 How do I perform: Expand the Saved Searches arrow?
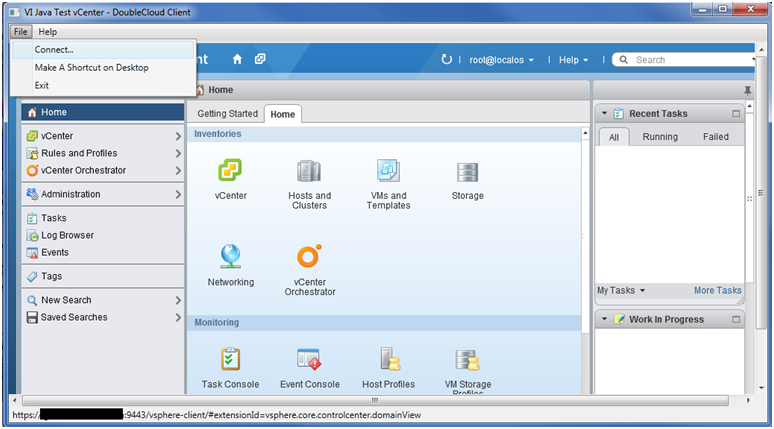(x=178, y=317)
